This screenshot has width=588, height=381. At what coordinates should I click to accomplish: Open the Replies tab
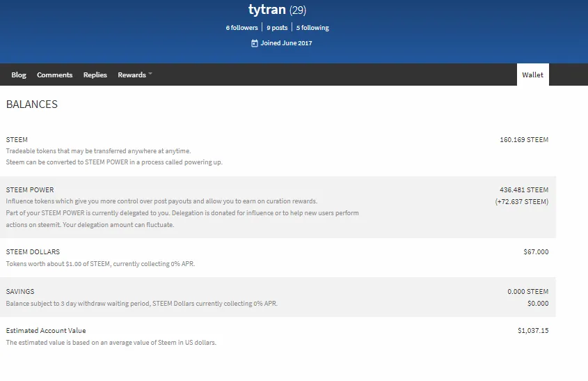[95, 75]
